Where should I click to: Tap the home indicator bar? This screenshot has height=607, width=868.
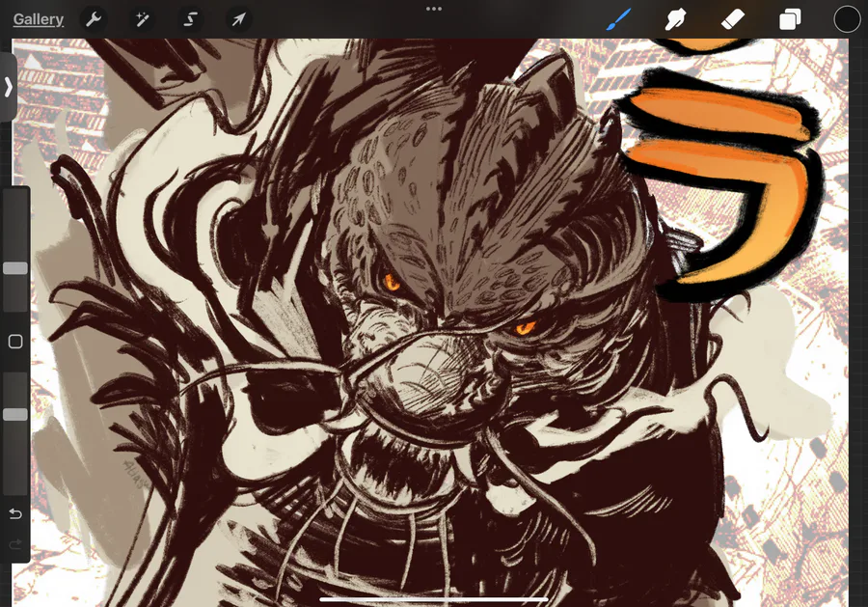tap(434, 599)
